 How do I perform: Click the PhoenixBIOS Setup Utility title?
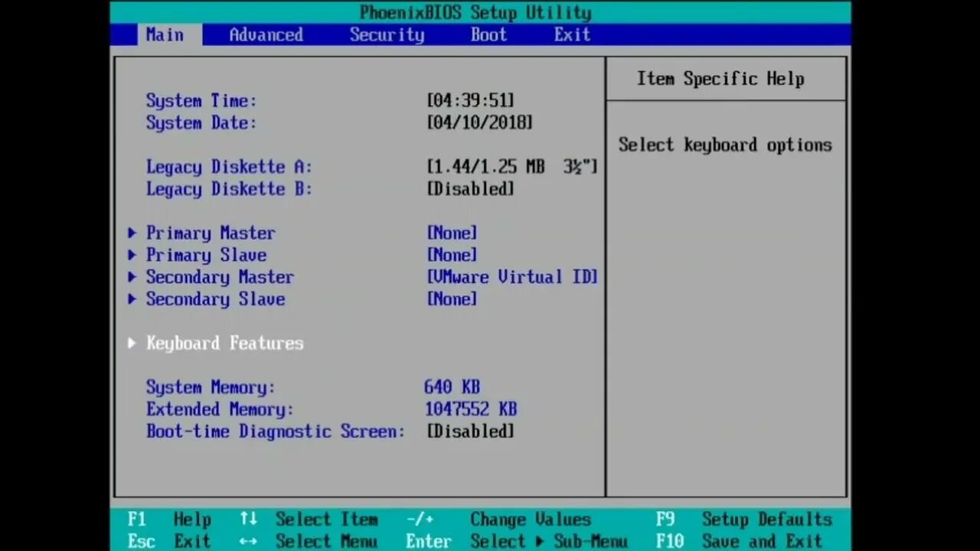point(475,13)
